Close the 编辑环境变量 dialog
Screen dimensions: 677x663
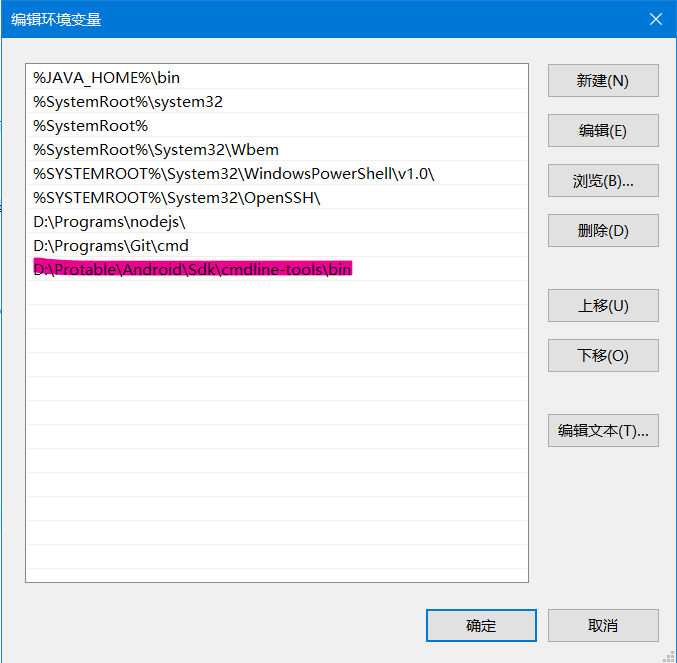pos(656,19)
